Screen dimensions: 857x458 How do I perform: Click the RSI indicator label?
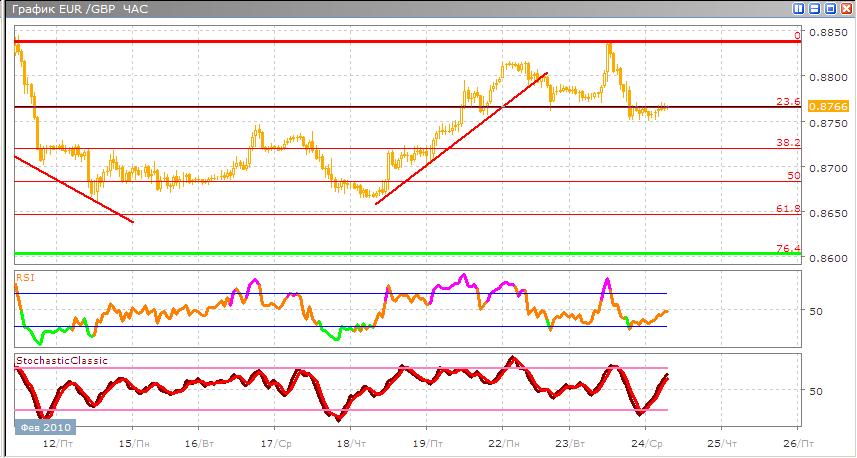[x=25, y=277]
